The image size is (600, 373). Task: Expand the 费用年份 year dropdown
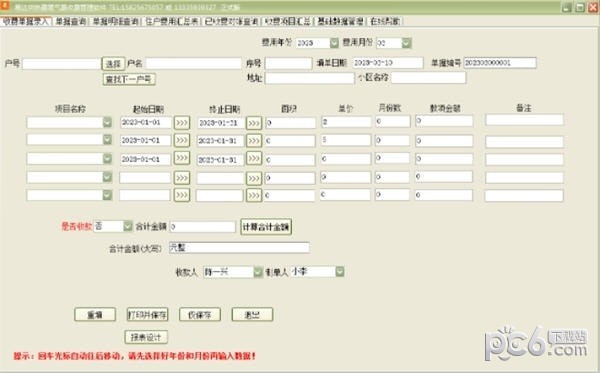tap(334, 43)
